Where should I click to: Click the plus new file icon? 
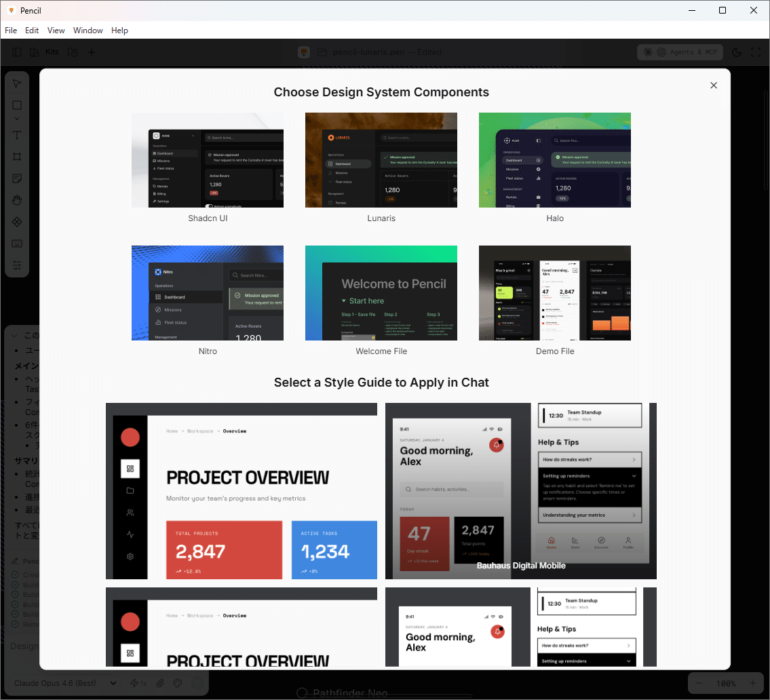click(92, 52)
